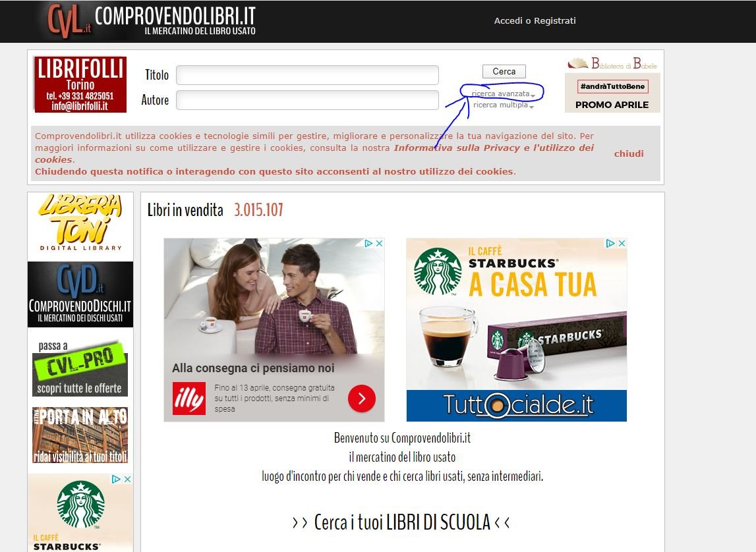Click AdChoices icon on sidebar Starbucks ad
The image size is (756, 552).
[116, 480]
